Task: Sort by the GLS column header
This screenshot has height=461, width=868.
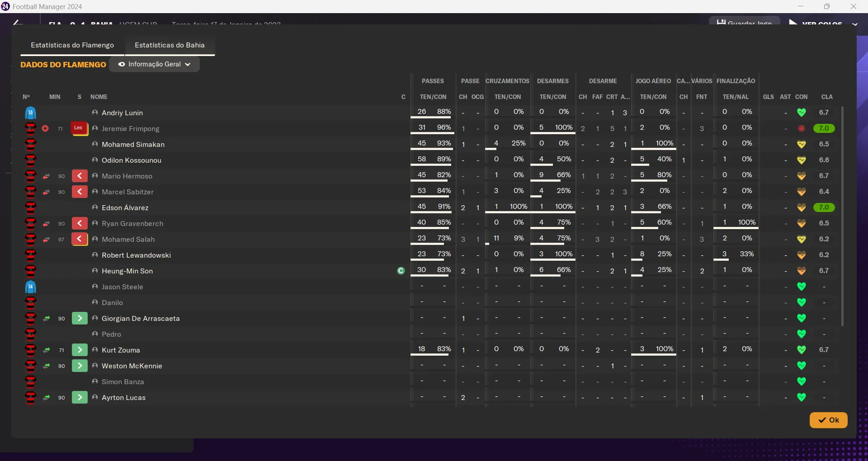Action: [x=768, y=97]
